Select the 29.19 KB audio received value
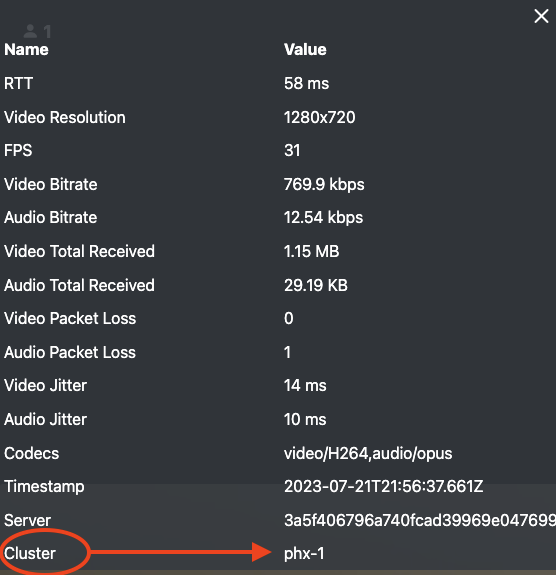556x575 pixels. pyautogui.click(x=316, y=285)
